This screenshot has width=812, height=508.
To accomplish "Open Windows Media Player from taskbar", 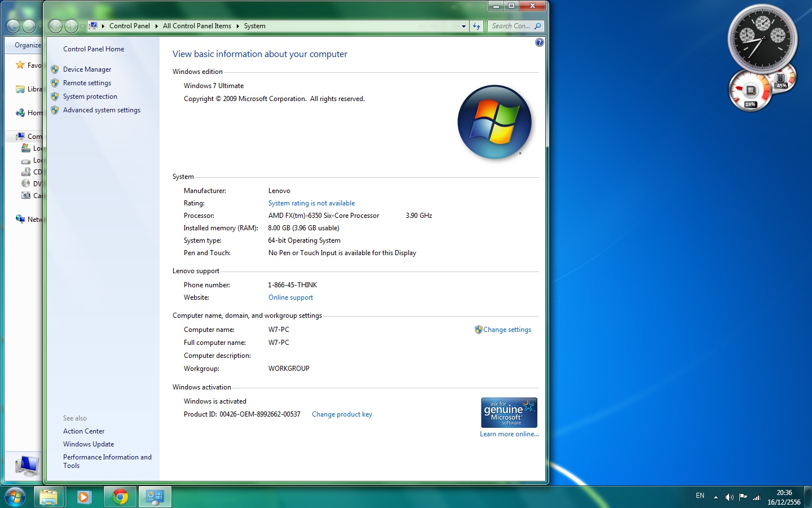I will (x=85, y=497).
